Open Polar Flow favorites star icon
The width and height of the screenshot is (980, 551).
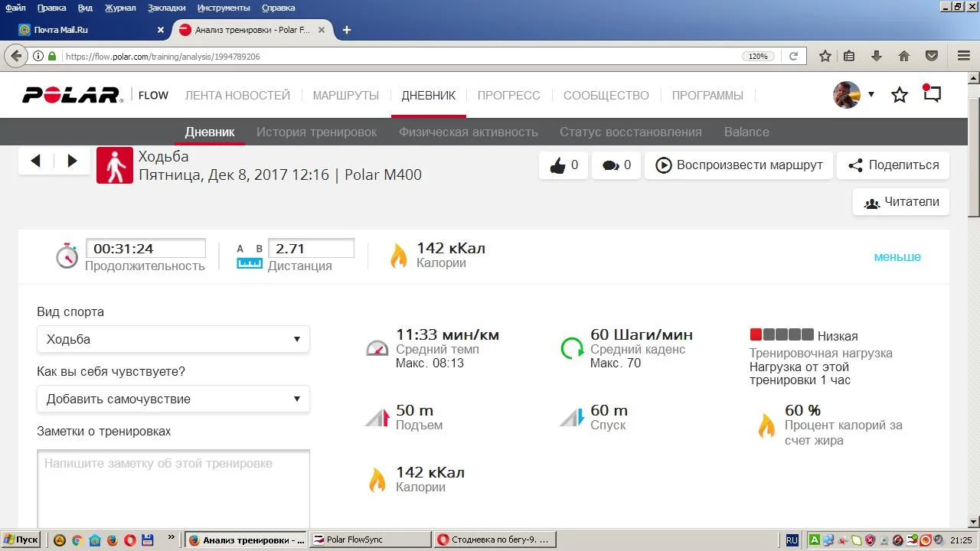(x=900, y=95)
